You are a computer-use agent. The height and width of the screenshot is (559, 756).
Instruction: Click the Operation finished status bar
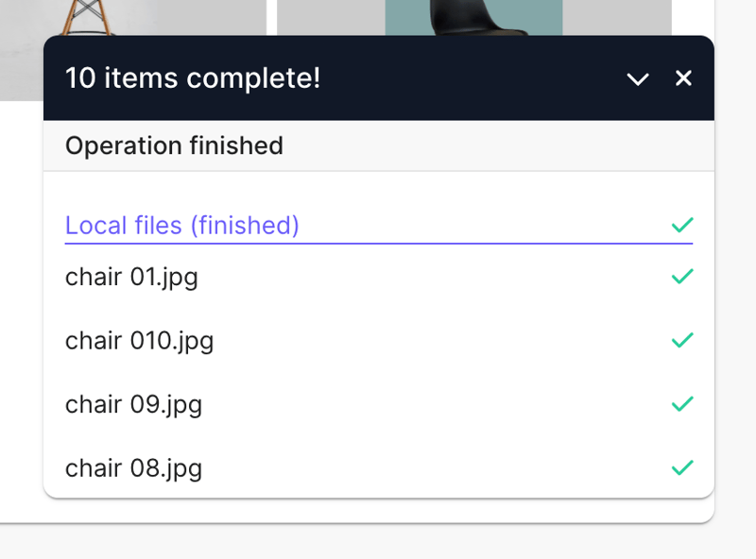coord(174,146)
